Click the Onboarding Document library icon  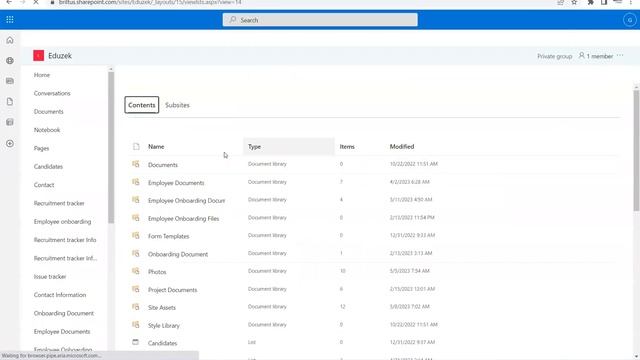coord(136,253)
